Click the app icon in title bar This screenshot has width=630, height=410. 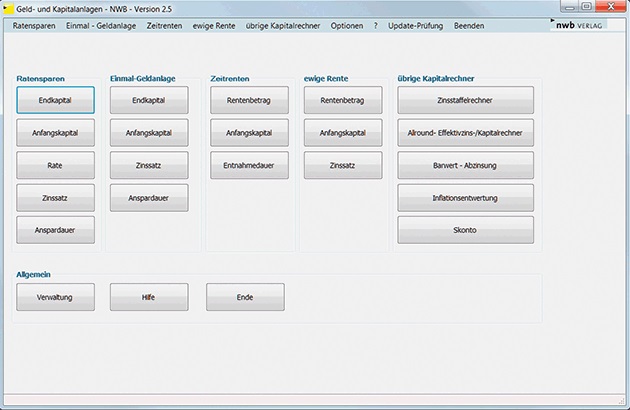point(8,7)
